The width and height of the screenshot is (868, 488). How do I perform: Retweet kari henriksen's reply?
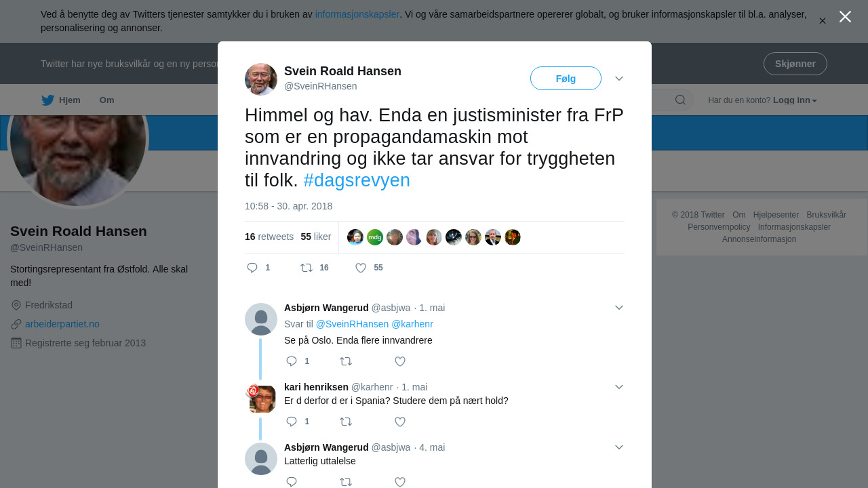point(346,422)
